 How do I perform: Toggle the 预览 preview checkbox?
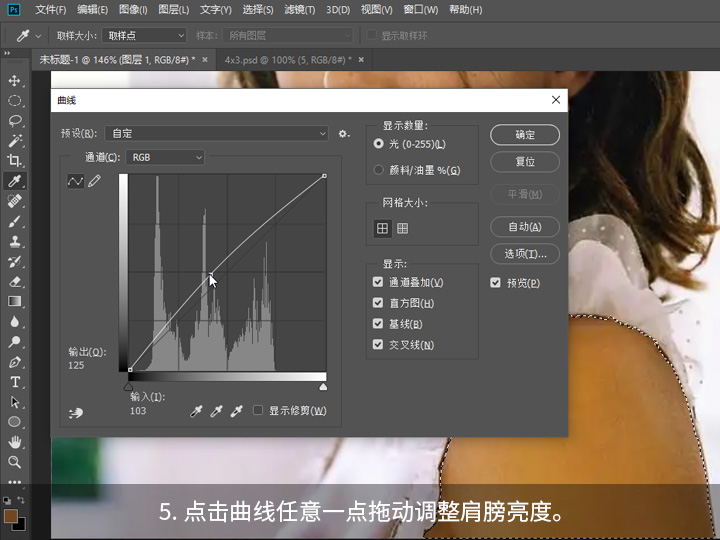coord(496,283)
